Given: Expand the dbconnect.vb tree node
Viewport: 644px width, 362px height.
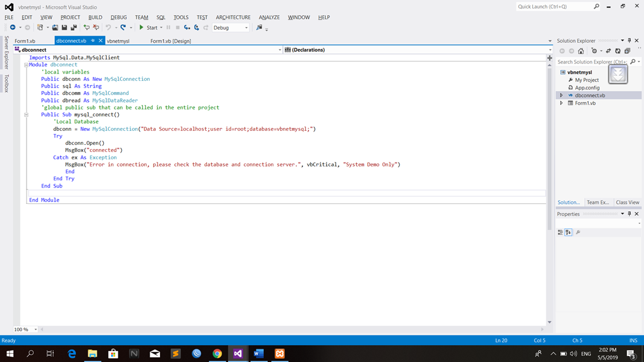Looking at the screenshot, I should 561,95.
